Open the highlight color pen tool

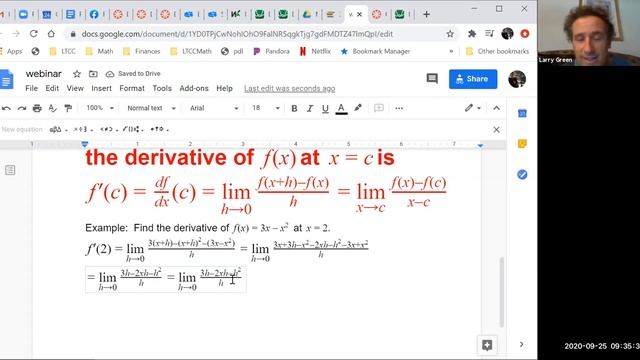click(358, 108)
